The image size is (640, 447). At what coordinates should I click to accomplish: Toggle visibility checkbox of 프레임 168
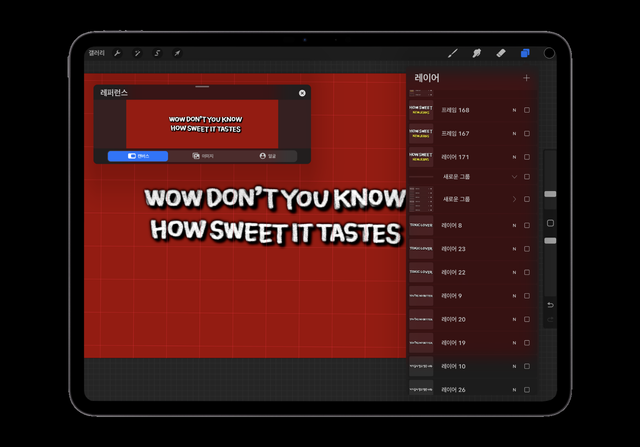coord(527,110)
